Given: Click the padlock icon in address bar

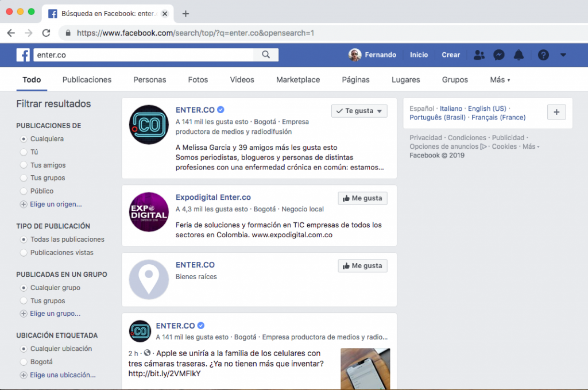Looking at the screenshot, I should pyautogui.click(x=68, y=33).
